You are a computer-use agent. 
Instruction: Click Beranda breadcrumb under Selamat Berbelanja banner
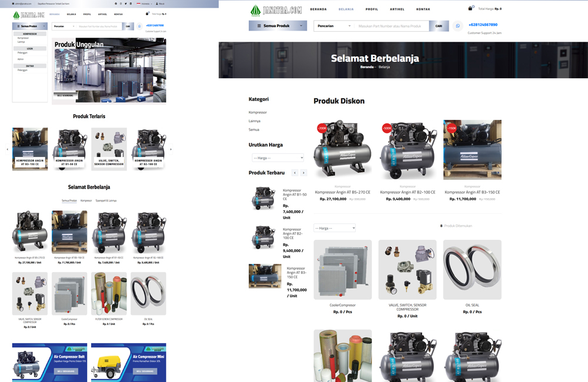coord(367,67)
